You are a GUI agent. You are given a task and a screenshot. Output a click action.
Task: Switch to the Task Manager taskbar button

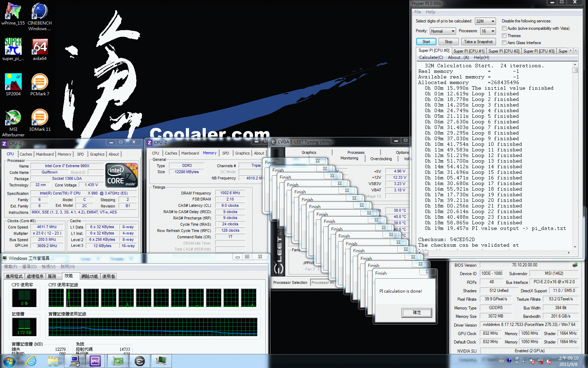(161, 361)
